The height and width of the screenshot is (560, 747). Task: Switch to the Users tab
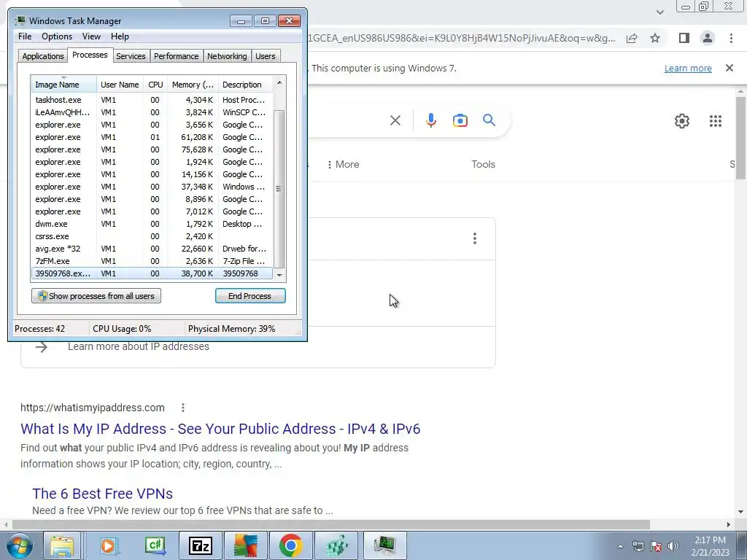265,56
